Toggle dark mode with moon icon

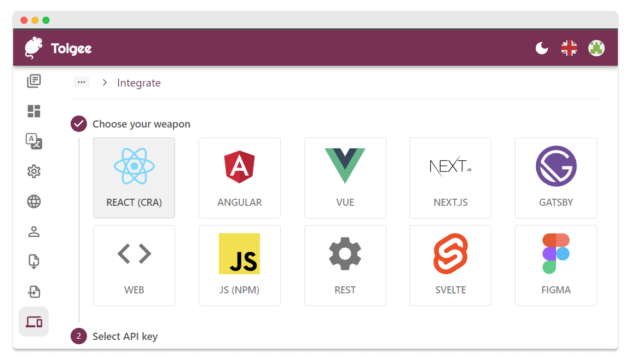click(x=541, y=49)
